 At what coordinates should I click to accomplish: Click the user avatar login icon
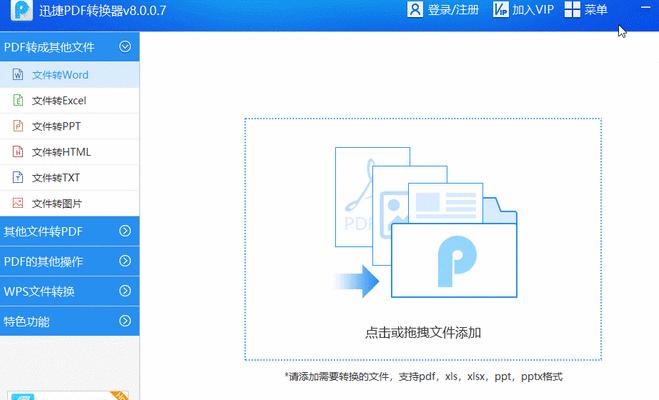[414, 9]
